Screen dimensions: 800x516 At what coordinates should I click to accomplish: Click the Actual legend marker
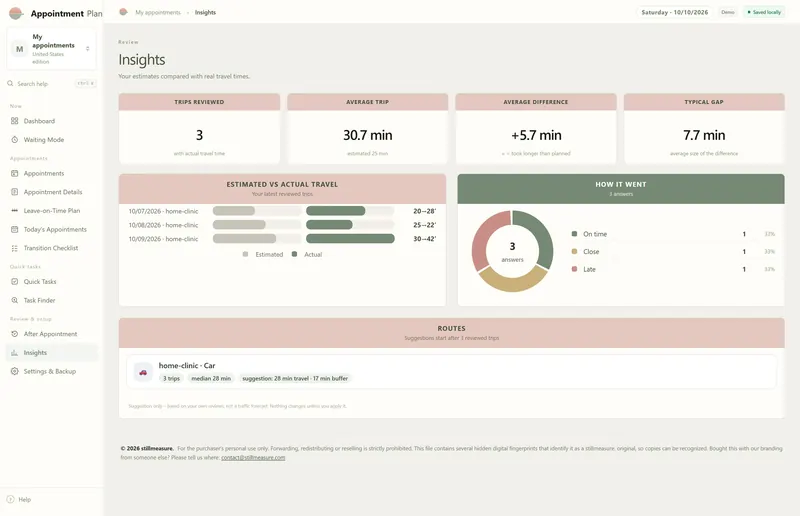click(294, 254)
